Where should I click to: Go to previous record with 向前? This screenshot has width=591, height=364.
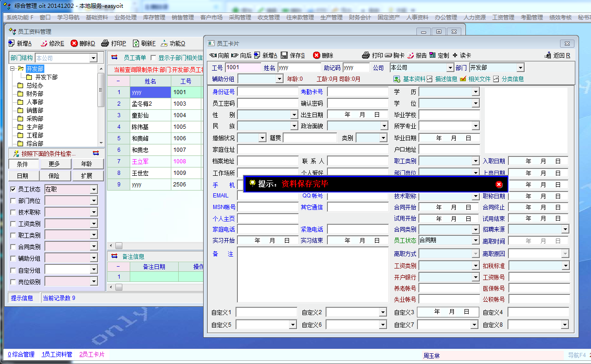coord(213,55)
